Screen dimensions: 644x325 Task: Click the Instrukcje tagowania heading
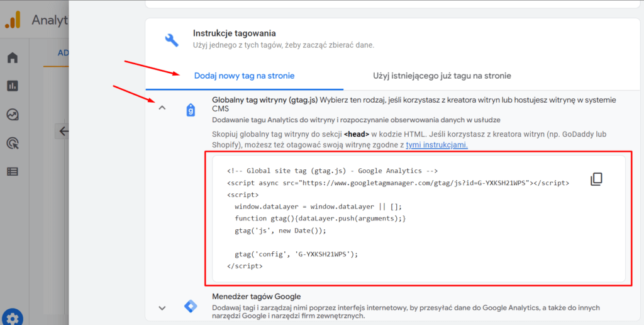point(235,33)
